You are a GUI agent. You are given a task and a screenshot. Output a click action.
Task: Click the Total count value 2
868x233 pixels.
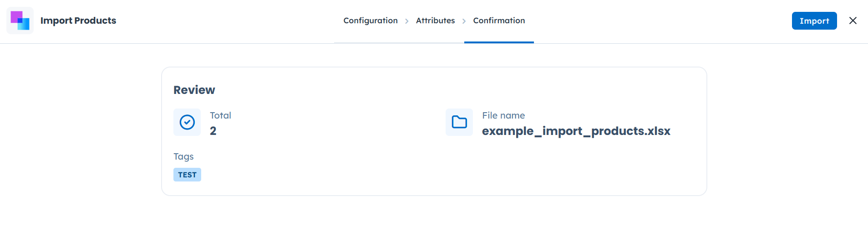click(213, 131)
